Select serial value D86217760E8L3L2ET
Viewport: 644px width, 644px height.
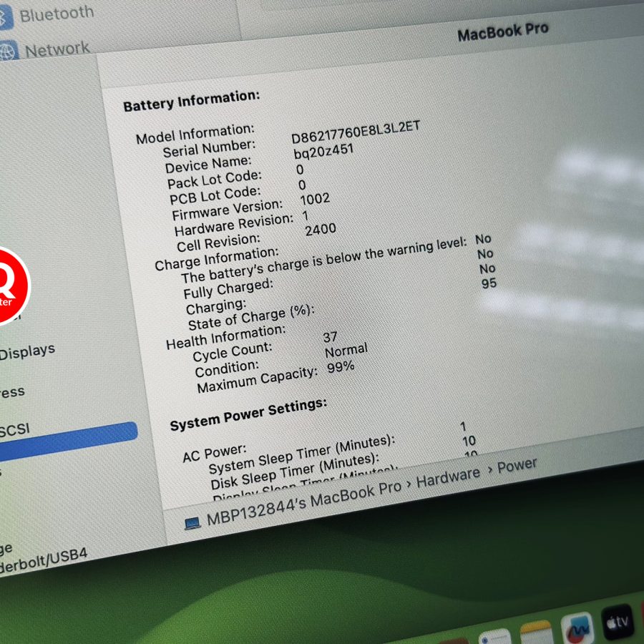[x=356, y=132]
